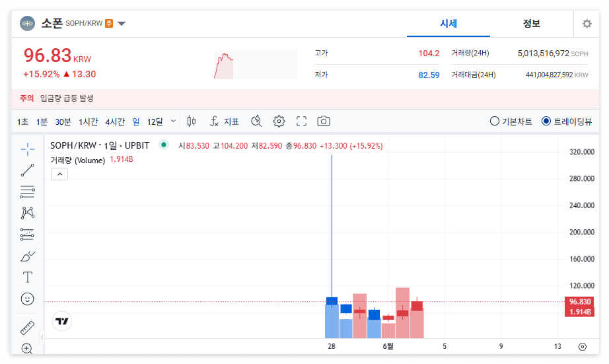Click the TradingView logo badge
The width and height of the screenshot is (609, 364).
pos(61,321)
